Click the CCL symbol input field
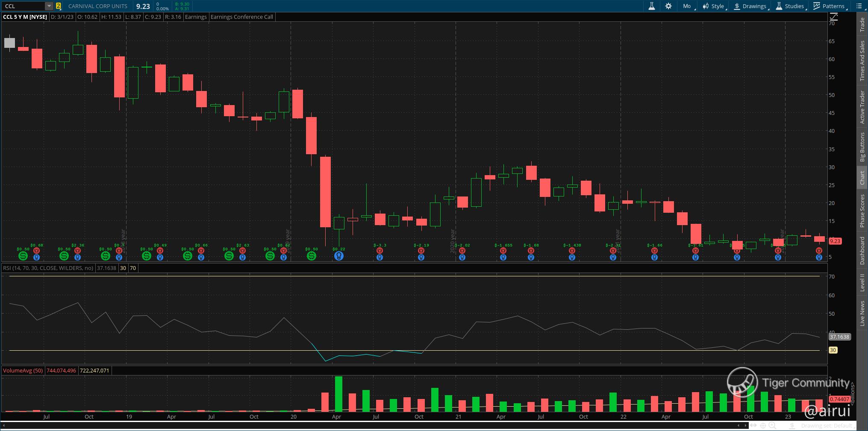868x431 pixels. pos(24,6)
